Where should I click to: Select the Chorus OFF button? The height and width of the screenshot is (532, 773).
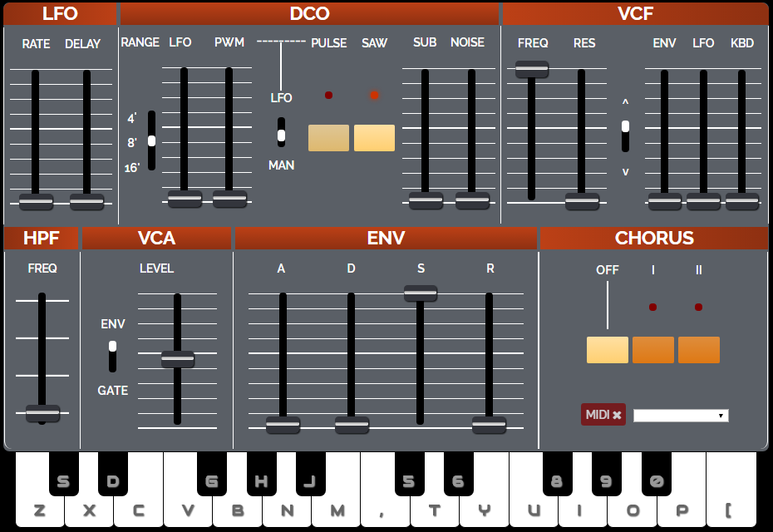click(x=608, y=350)
